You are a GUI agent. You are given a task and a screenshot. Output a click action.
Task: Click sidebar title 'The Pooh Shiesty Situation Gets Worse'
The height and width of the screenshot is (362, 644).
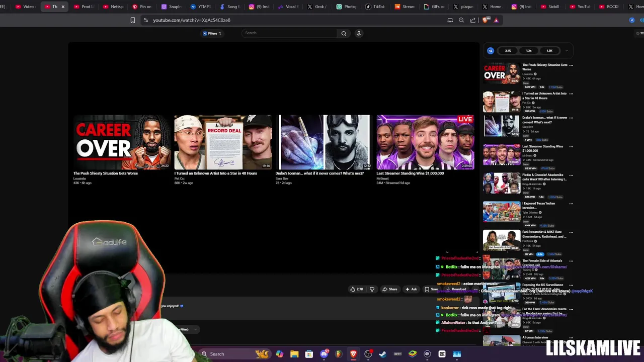544,67
